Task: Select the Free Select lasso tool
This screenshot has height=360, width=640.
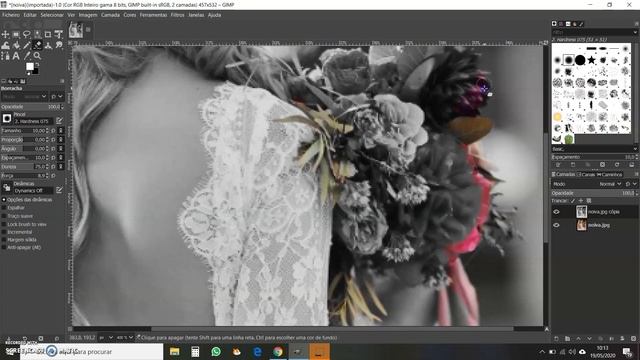Action: [27, 34]
